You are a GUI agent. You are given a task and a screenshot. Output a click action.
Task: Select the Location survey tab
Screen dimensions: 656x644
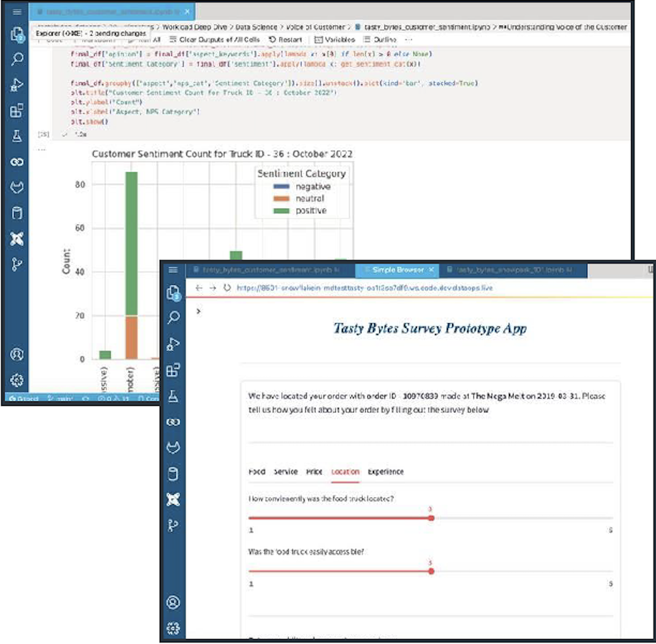(x=345, y=471)
